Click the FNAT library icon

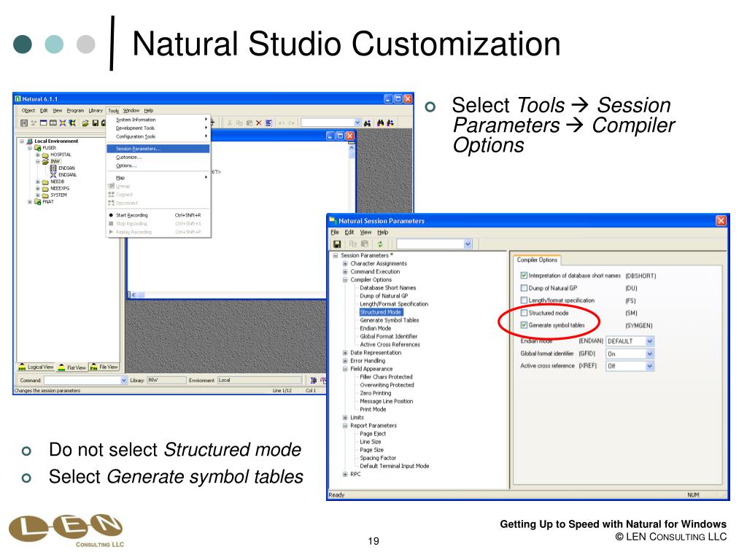[38, 202]
